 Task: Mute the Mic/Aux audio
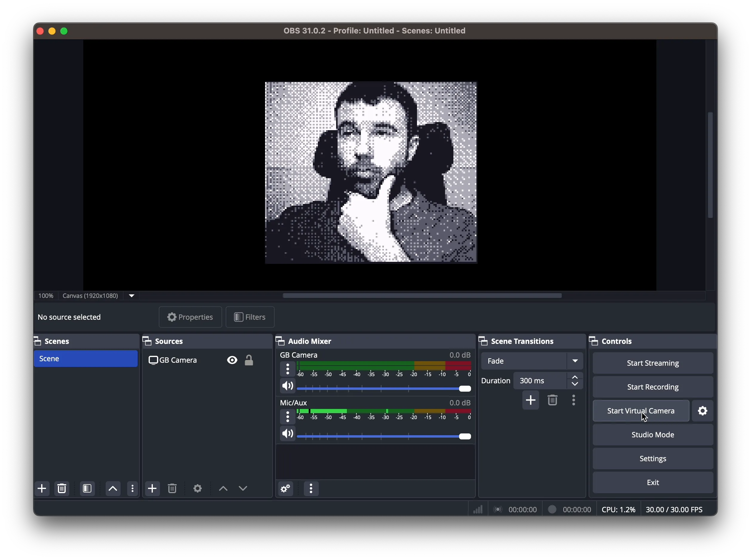click(287, 433)
